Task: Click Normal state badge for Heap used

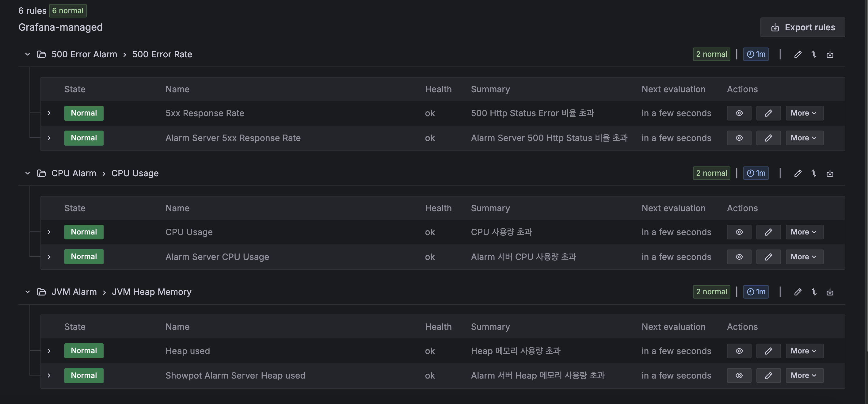Action: tap(84, 351)
